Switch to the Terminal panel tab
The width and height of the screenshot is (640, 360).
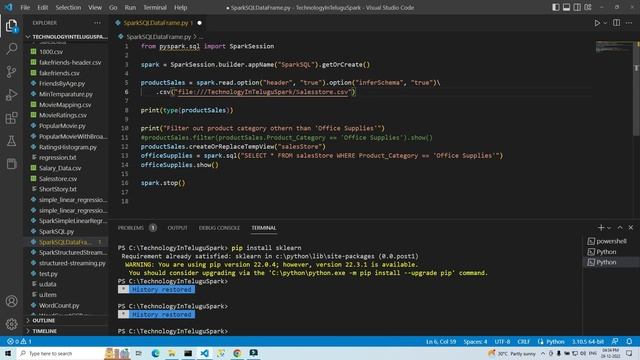(264, 228)
